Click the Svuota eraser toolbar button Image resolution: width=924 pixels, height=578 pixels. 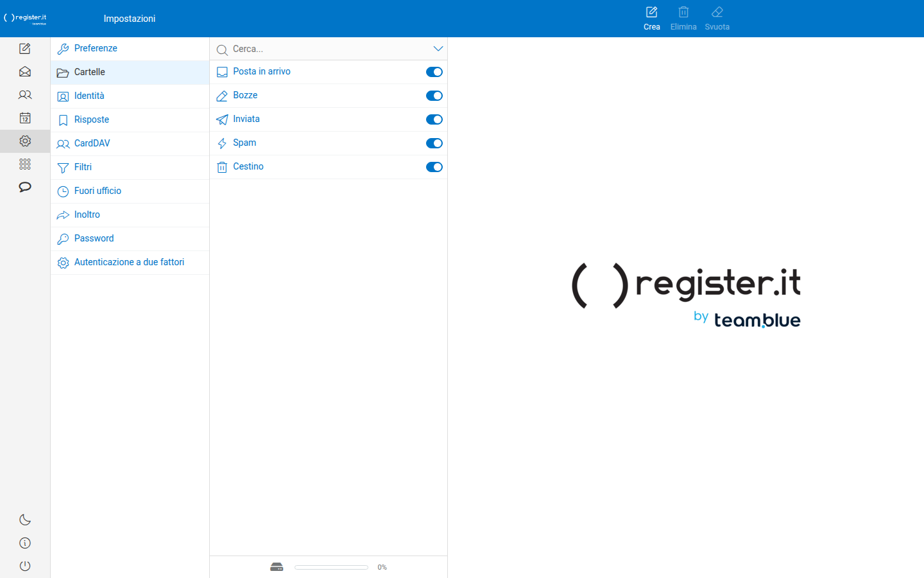pos(717,19)
